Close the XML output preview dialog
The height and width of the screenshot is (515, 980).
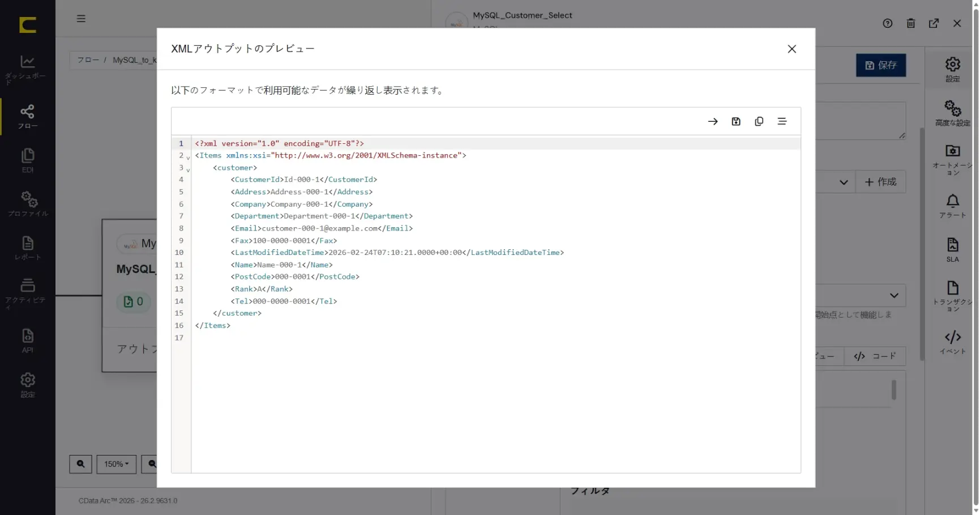coord(791,49)
